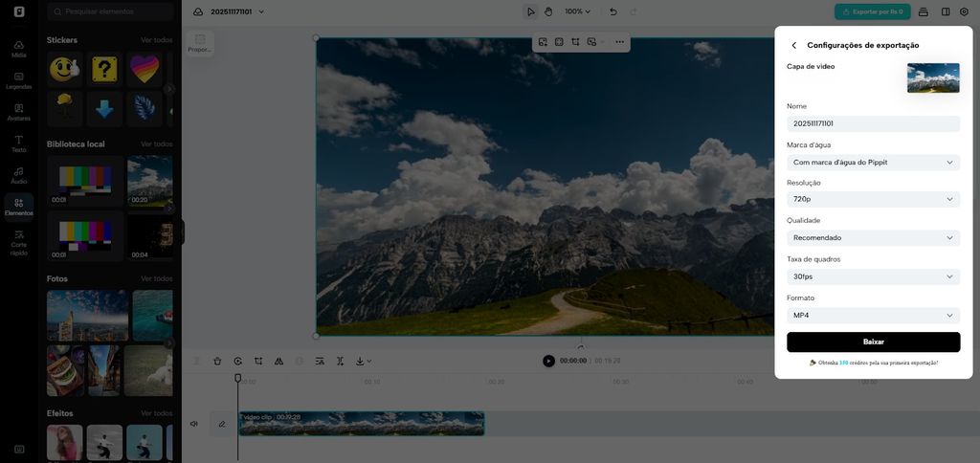Open the Resolução 720p dropdown
The height and width of the screenshot is (463, 980).
pos(873,199)
